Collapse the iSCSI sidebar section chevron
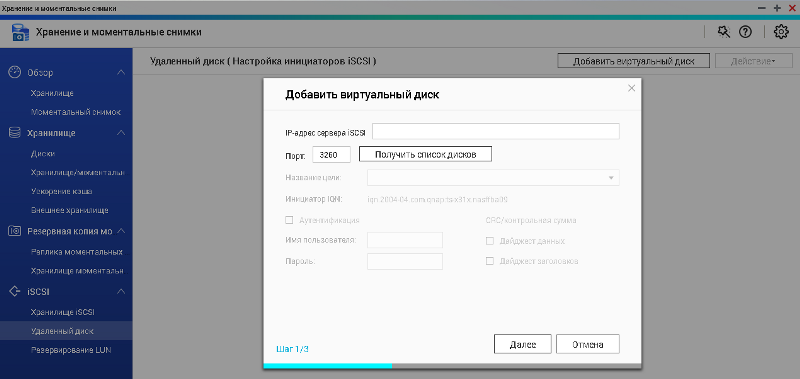800x379 pixels. [121, 291]
